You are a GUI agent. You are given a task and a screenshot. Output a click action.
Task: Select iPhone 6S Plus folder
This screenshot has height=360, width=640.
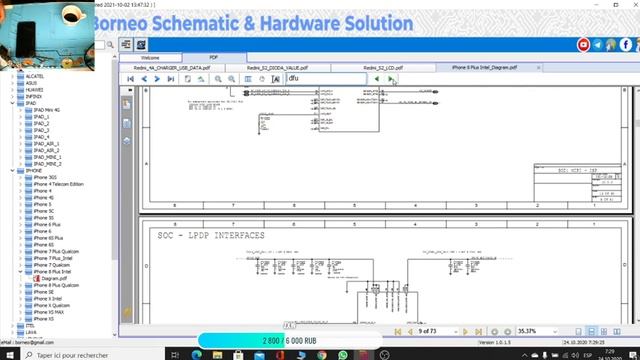[48, 238]
